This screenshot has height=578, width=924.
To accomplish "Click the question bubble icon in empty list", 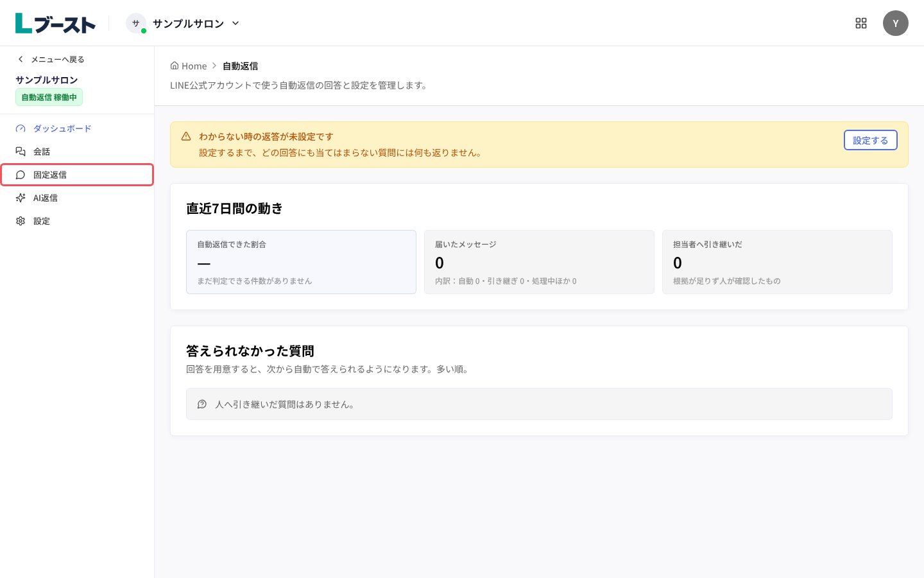I will coord(202,404).
